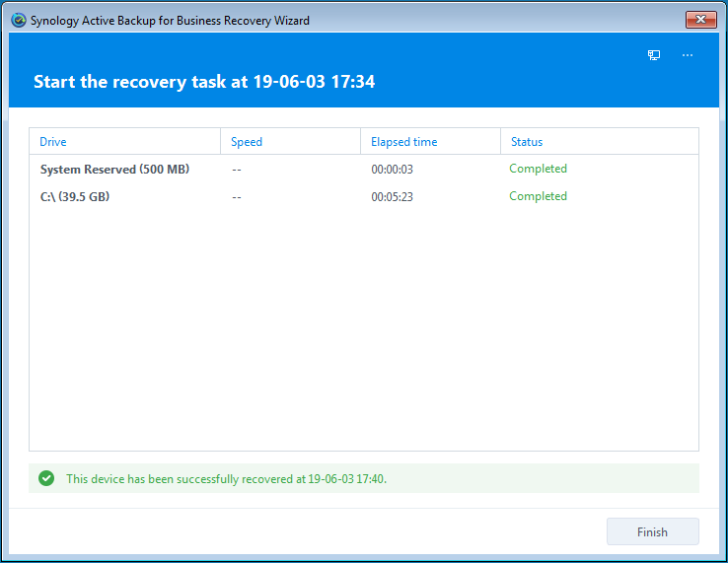Viewport: 728px width, 563px height.
Task: Click the Speed value for System Reserved
Action: click(237, 170)
